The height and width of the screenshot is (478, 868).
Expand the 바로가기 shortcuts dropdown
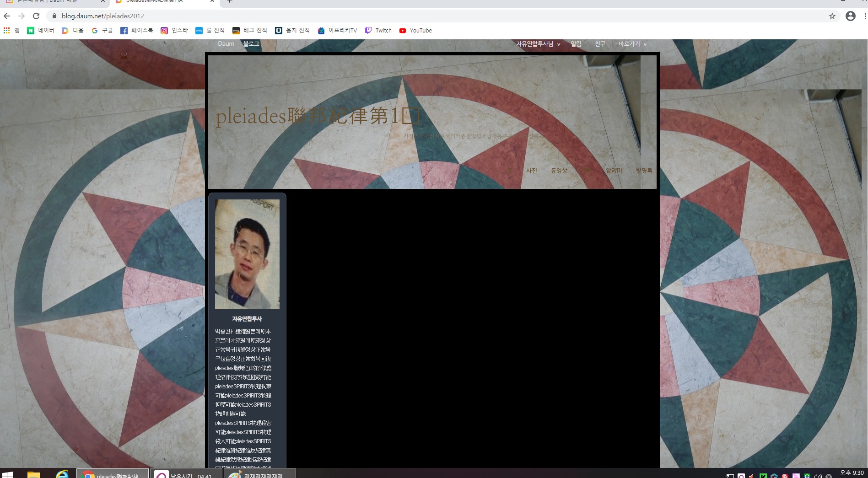(x=632, y=44)
